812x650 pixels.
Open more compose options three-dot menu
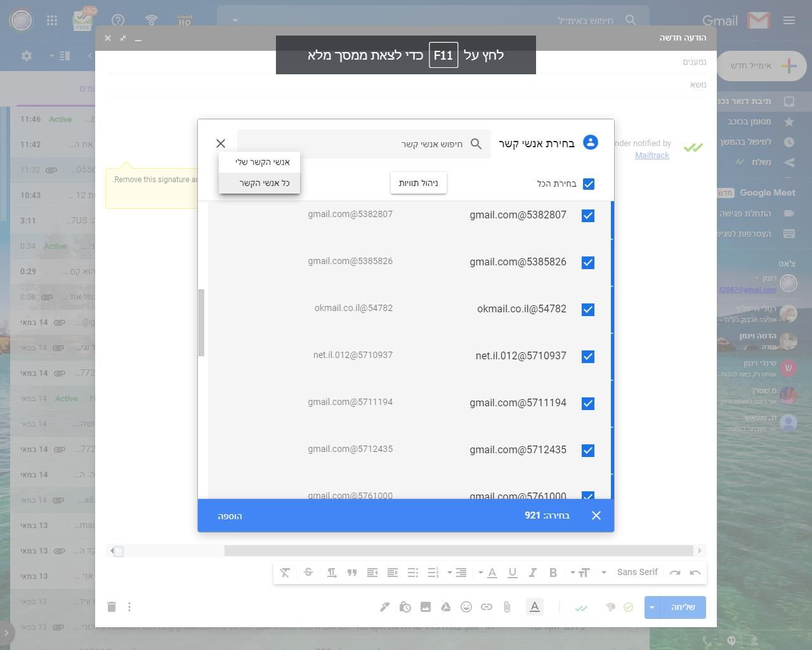point(129,607)
